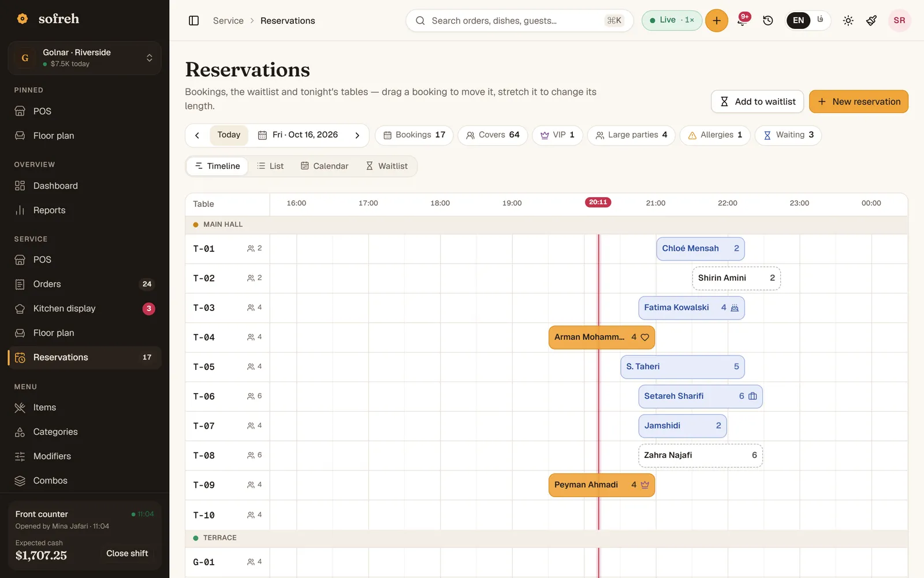
Task: Switch to List view tab
Action: (x=270, y=166)
